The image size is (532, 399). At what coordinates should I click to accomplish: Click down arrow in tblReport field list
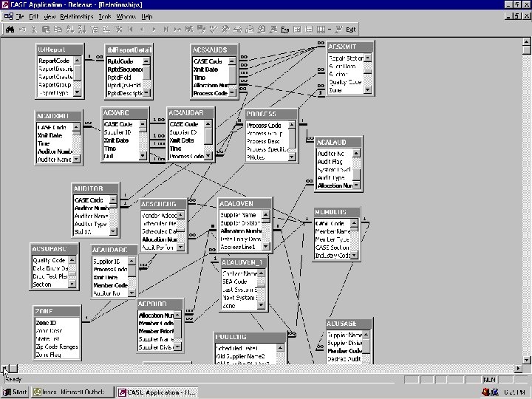coord(78,92)
